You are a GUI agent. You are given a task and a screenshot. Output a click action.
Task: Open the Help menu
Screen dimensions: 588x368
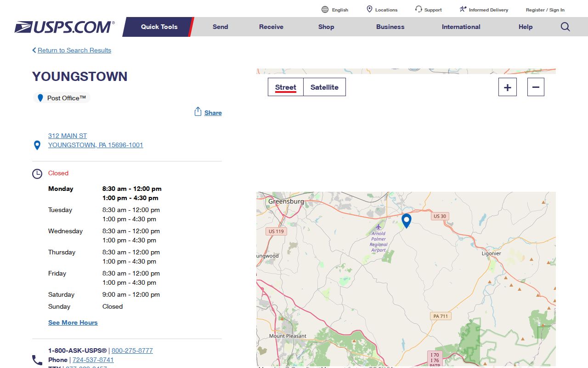point(526,27)
